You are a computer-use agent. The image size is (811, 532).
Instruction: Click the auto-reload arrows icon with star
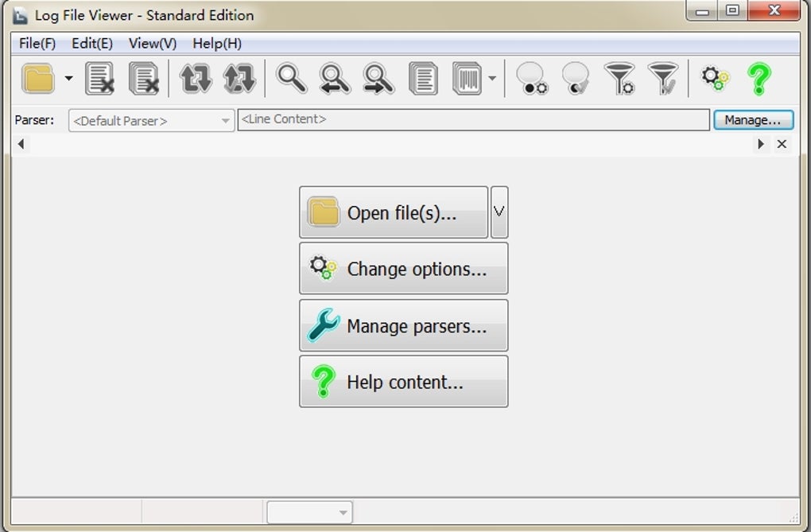(239, 79)
